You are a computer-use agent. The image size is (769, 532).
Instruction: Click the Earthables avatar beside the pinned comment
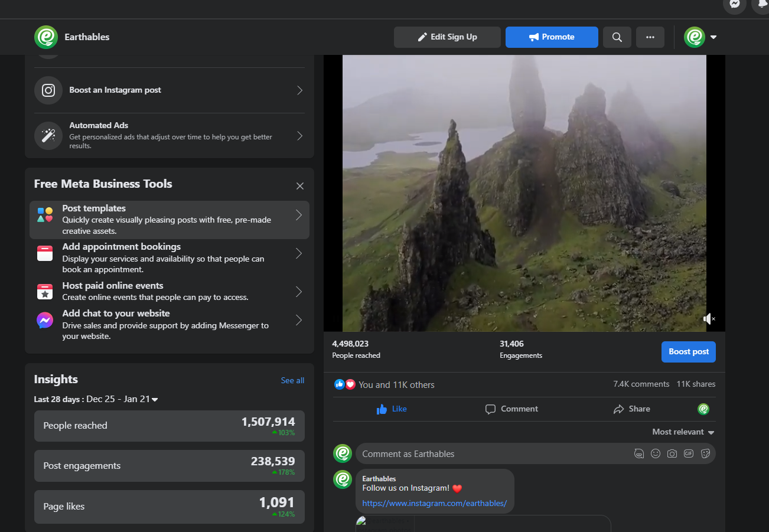tap(343, 479)
